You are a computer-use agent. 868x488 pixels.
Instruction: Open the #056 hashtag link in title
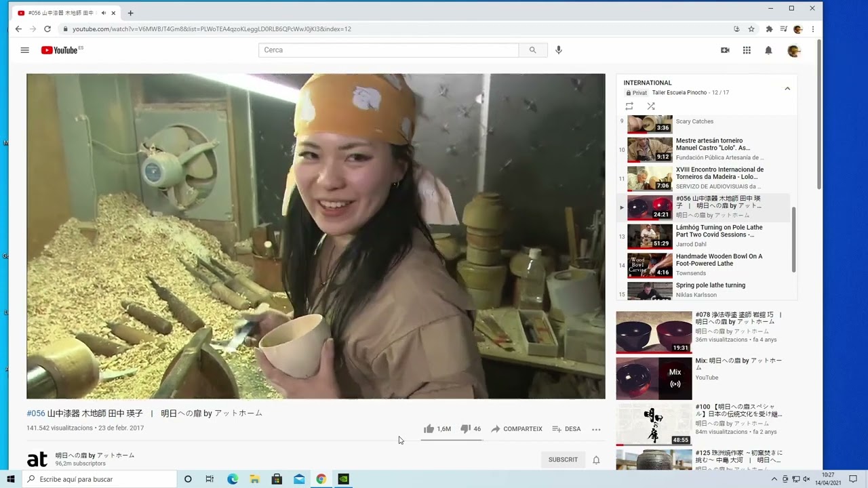pos(36,413)
